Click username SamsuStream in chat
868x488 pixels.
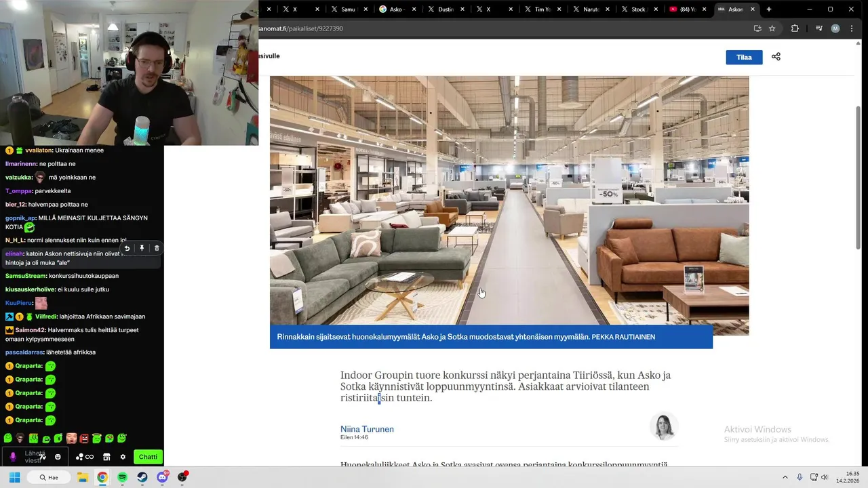coord(26,276)
